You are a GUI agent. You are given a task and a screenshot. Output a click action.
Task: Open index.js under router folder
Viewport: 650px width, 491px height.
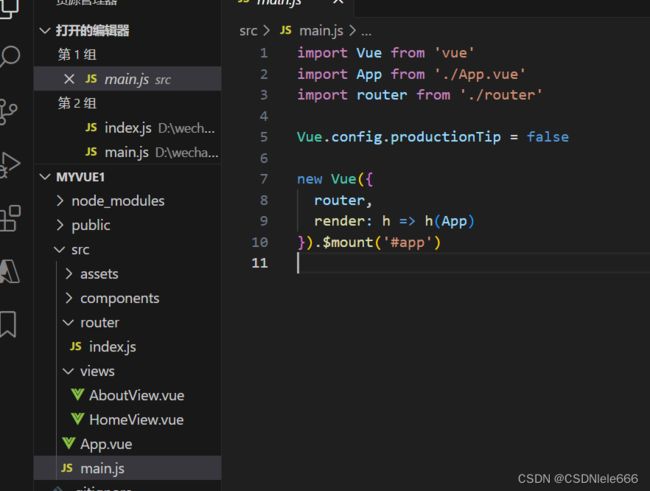pyautogui.click(x=127, y=346)
